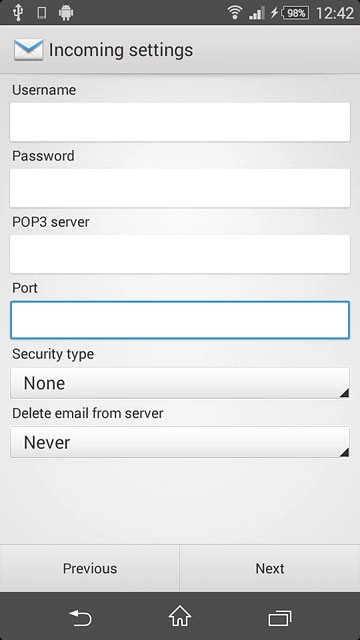Continue with the Next button

[270, 568]
